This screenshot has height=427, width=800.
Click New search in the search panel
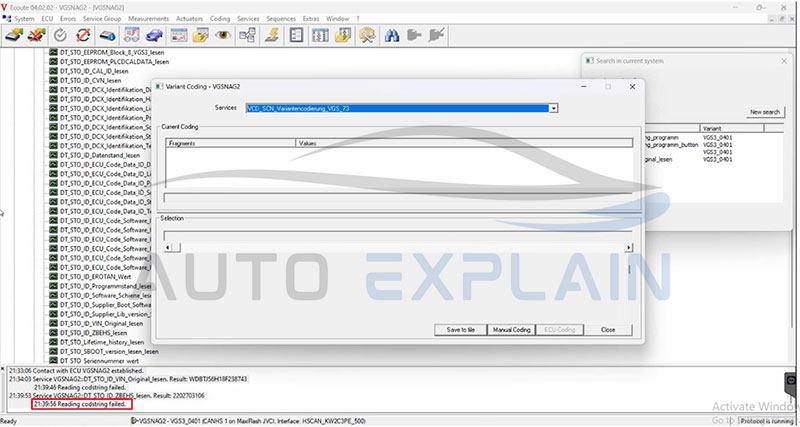765,112
